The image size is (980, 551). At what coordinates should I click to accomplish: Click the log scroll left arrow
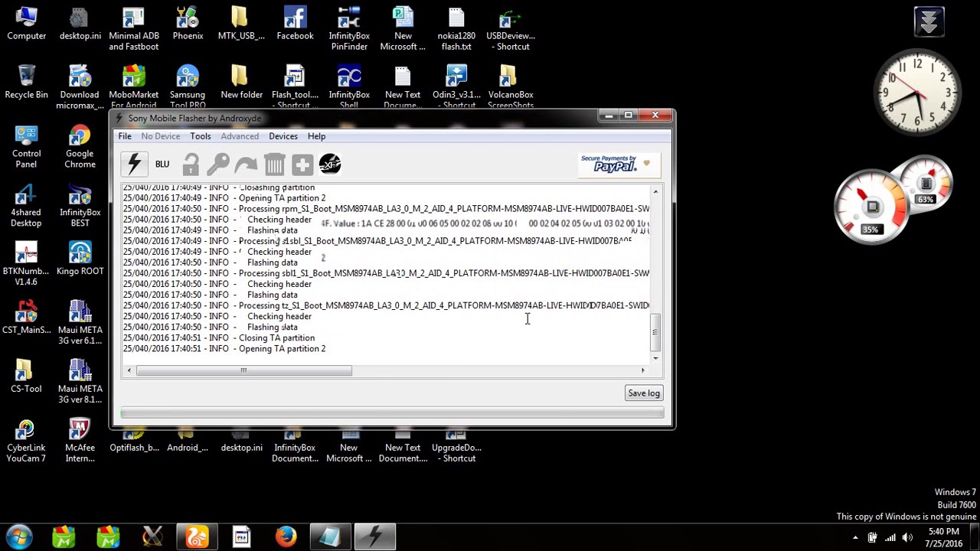[129, 370]
